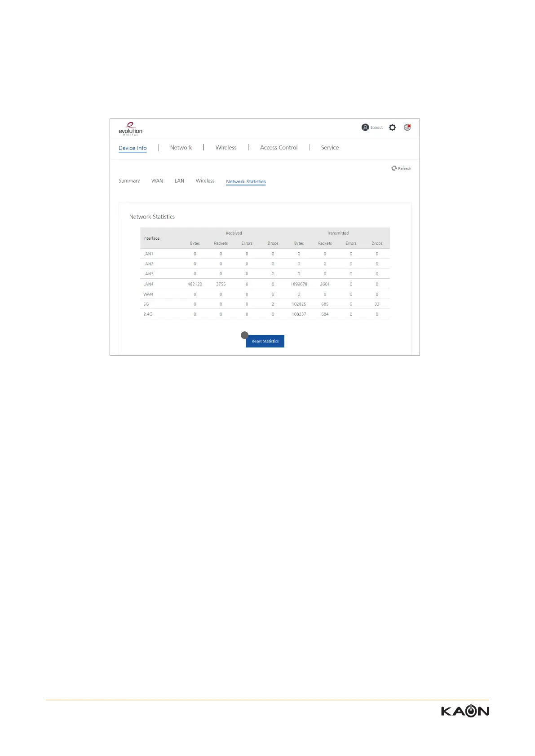
Task: Click 2.4G transmitted packets value 684
Action: click(x=325, y=314)
